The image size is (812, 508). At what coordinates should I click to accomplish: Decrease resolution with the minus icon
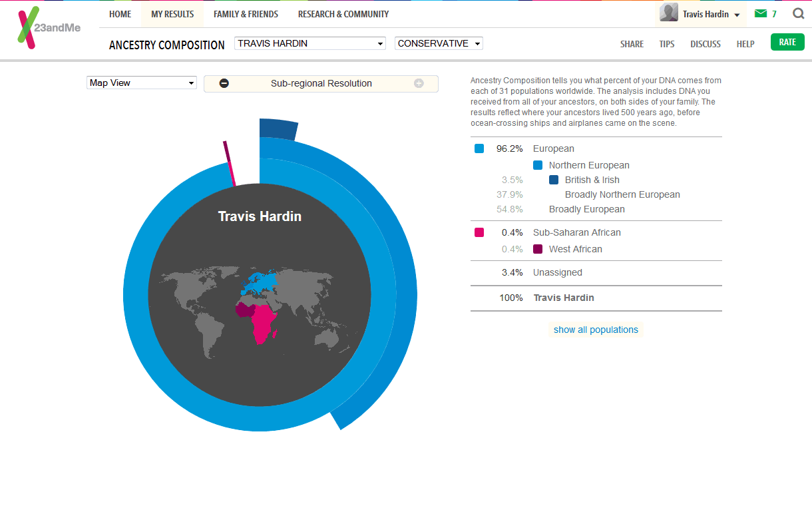224,83
